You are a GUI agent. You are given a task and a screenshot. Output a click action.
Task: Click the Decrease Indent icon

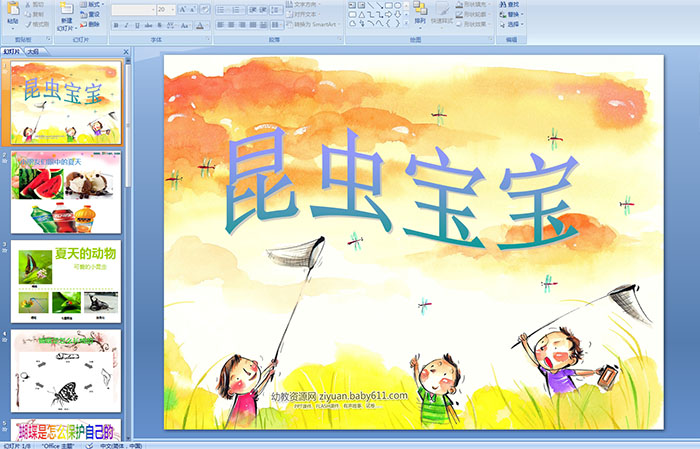coord(252,10)
